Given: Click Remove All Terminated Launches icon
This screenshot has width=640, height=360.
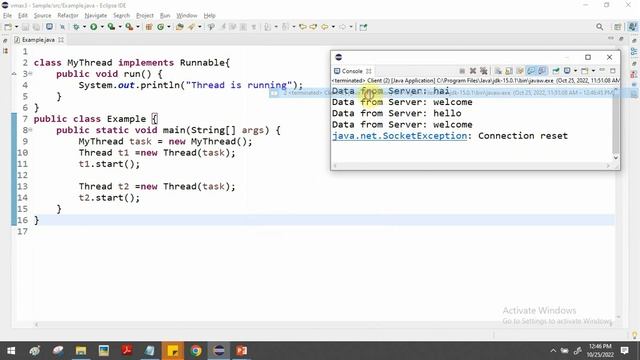Looking at the screenshot, I should click(x=484, y=71).
